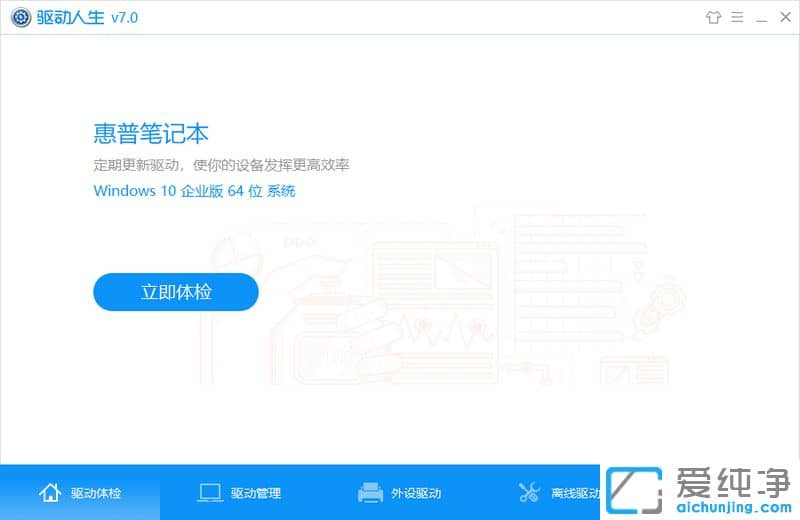Image resolution: width=800 pixels, height=520 pixels.
Task: Open the hamburger main menu
Action: point(738,17)
